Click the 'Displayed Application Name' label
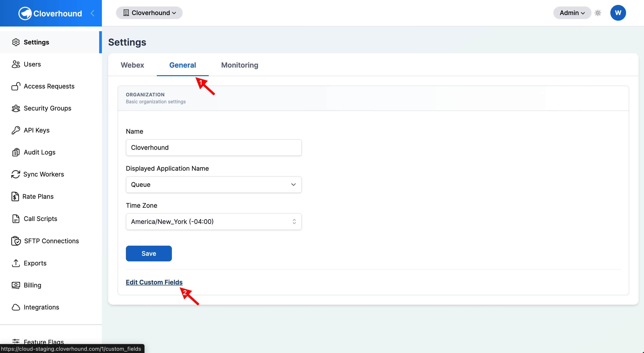The image size is (644, 353). 167,168
